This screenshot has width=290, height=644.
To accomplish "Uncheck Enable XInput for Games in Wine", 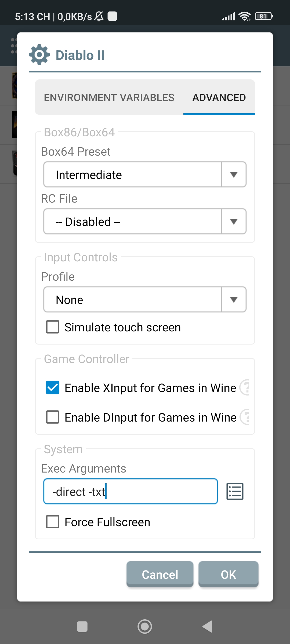I will click(x=53, y=388).
